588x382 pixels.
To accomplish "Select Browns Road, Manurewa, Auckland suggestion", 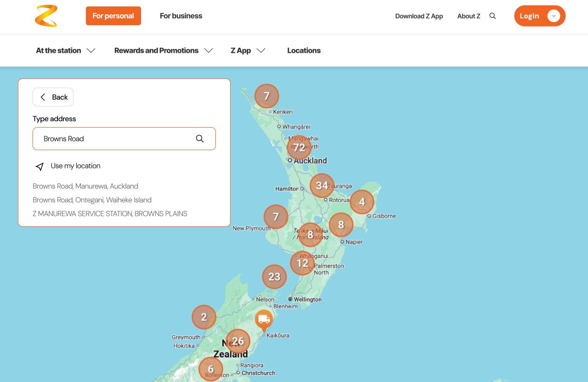I will (85, 186).
